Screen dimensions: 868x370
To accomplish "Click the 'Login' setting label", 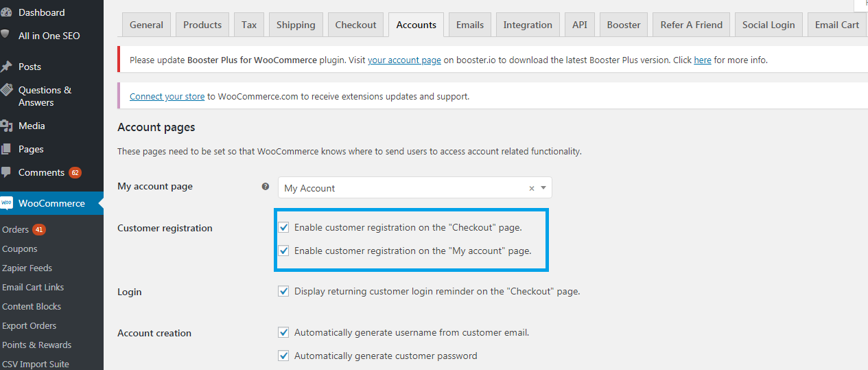I will [x=130, y=292].
